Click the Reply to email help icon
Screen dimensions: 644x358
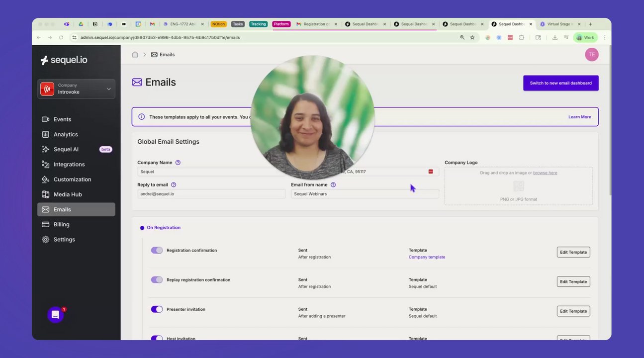pos(174,184)
